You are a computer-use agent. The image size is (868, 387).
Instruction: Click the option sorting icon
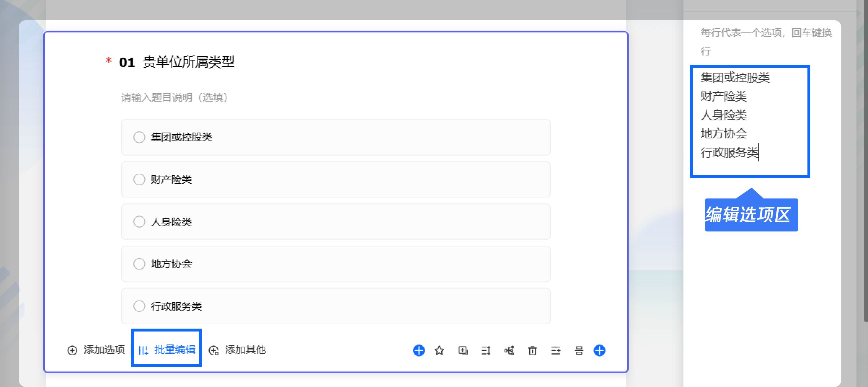tap(486, 350)
